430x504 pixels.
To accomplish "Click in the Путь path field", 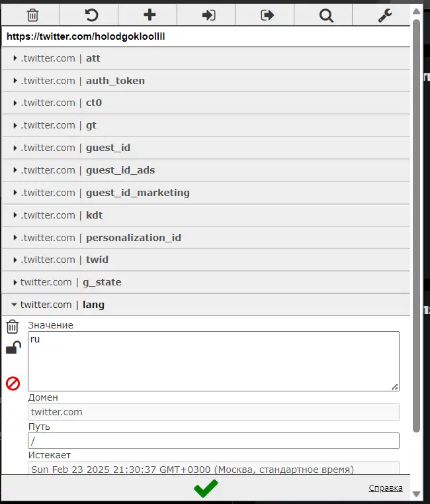I will 214,440.
